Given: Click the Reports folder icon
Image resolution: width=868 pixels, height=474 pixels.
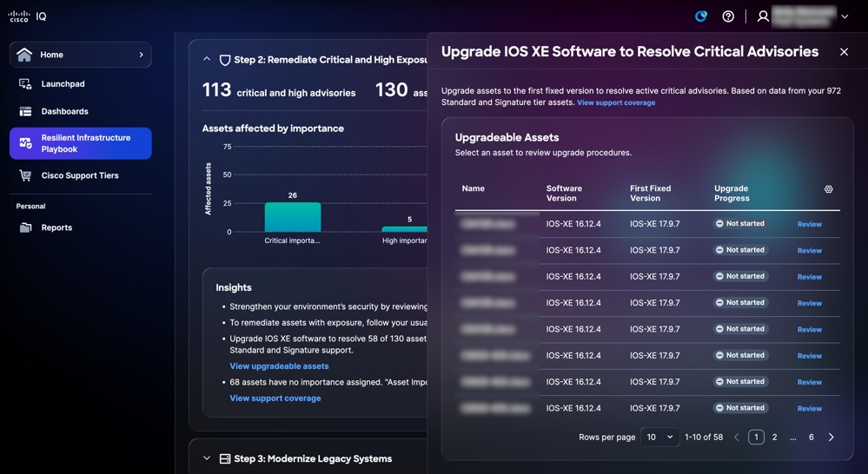Looking at the screenshot, I should tap(25, 227).
